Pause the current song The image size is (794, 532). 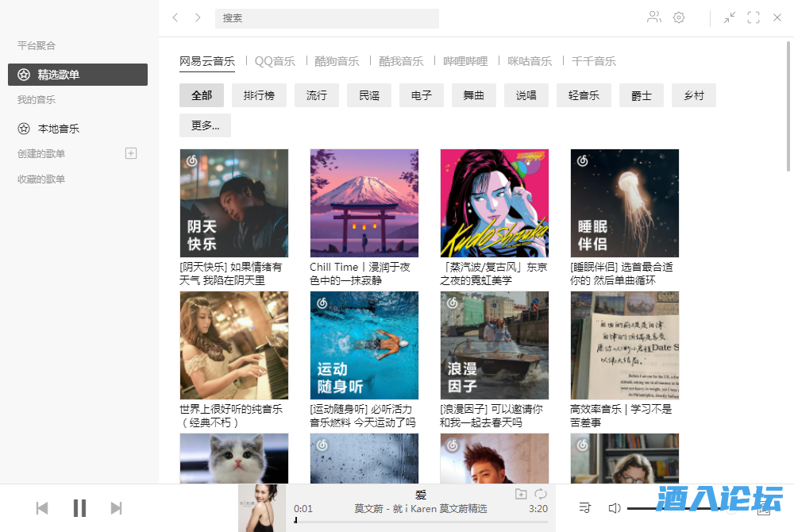79,507
